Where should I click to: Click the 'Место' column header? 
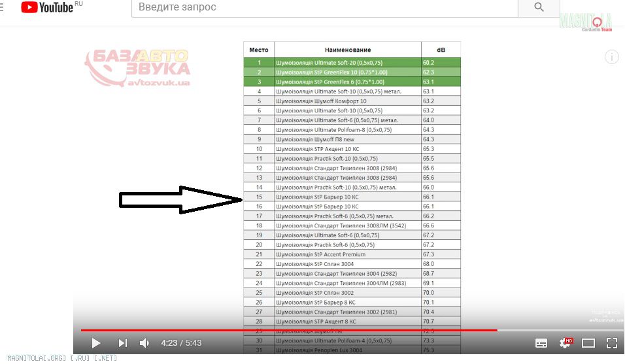259,50
